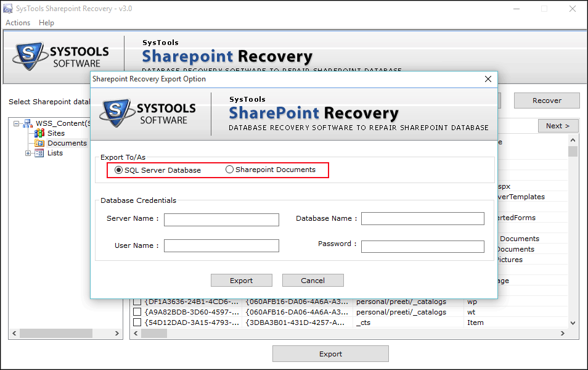The height and width of the screenshot is (370, 588).
Task: Click '{3DBA3B01-431D-4257-A...' cell
Action: (295, 323)
